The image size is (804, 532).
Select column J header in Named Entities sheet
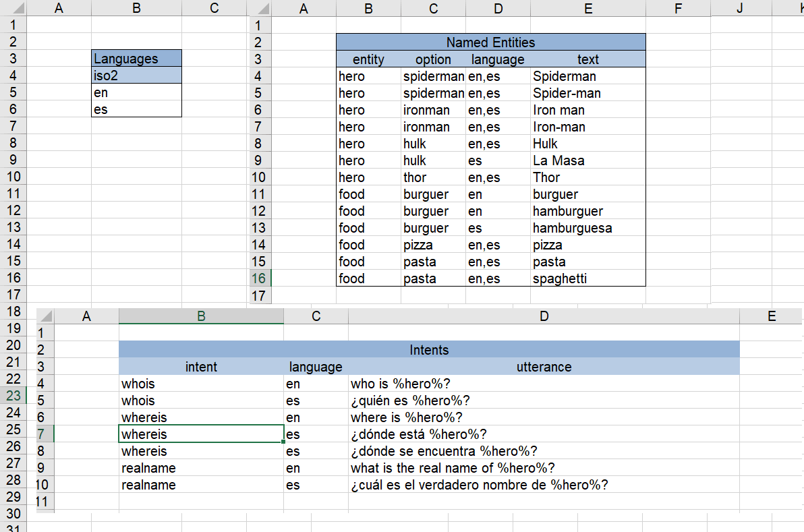(741, 9)
